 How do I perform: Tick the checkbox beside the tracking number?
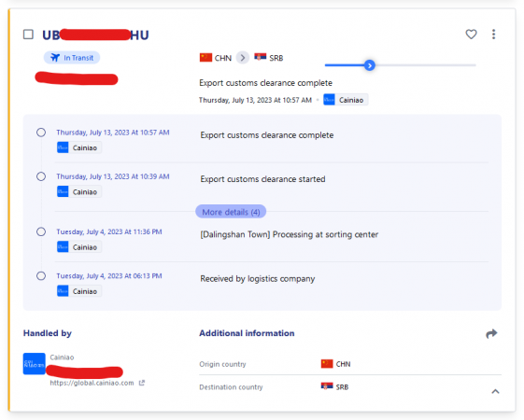[x=28, y=35]
